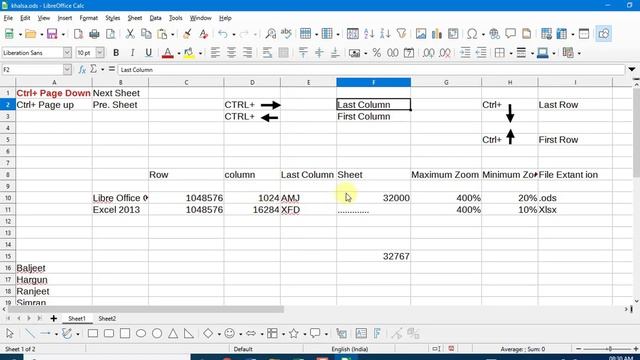Open the Print icon in toolbar
640x360 pixels.
pos(94,34)
